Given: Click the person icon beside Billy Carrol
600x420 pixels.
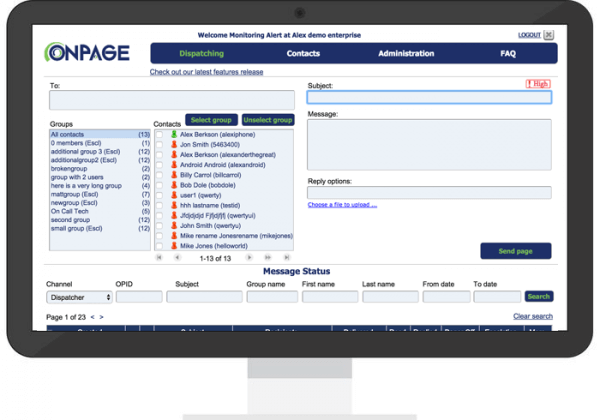Looking at the screenshot, I should coord(174,175).
